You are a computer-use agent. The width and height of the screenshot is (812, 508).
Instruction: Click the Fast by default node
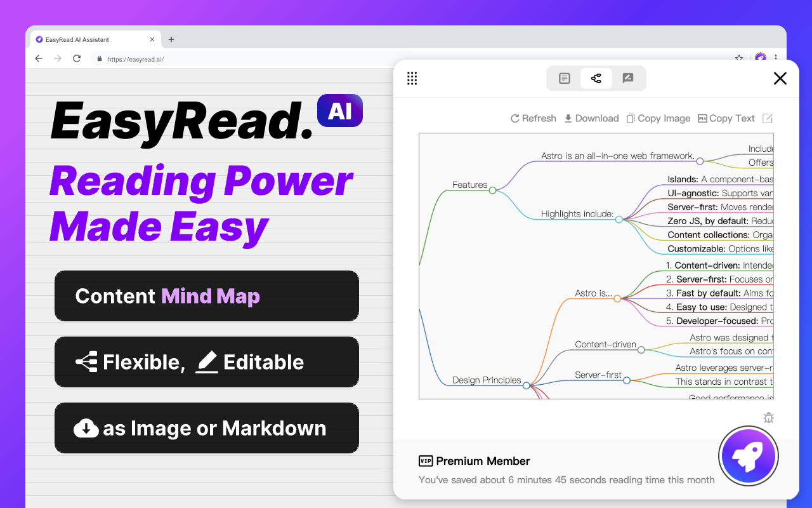719,293
